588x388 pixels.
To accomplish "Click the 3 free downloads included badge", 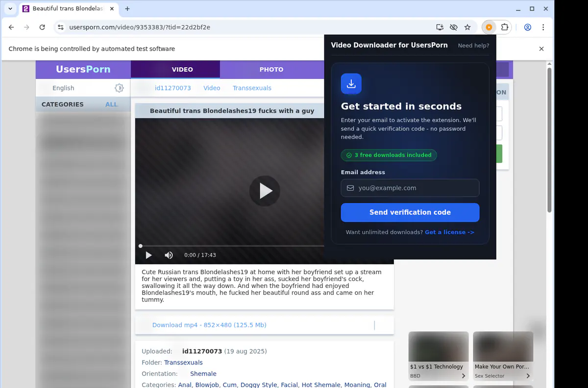I will [x=389, y=155].
